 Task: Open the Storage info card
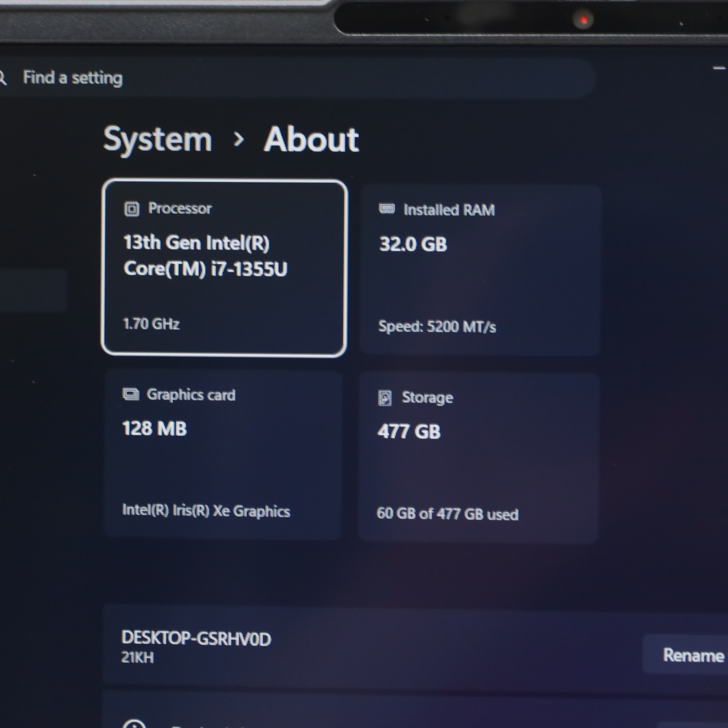(478, 458)
